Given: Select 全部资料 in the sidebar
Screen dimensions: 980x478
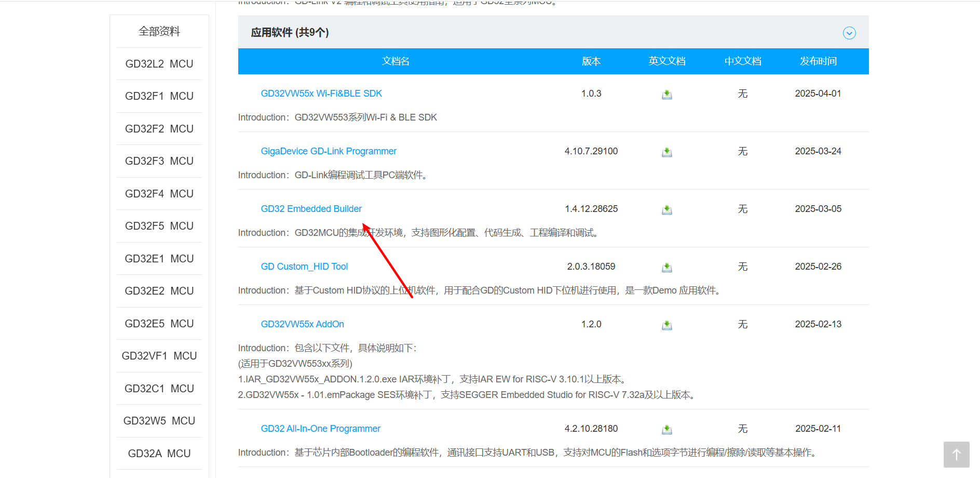Looking at the screenshot, I should point(159,32).
